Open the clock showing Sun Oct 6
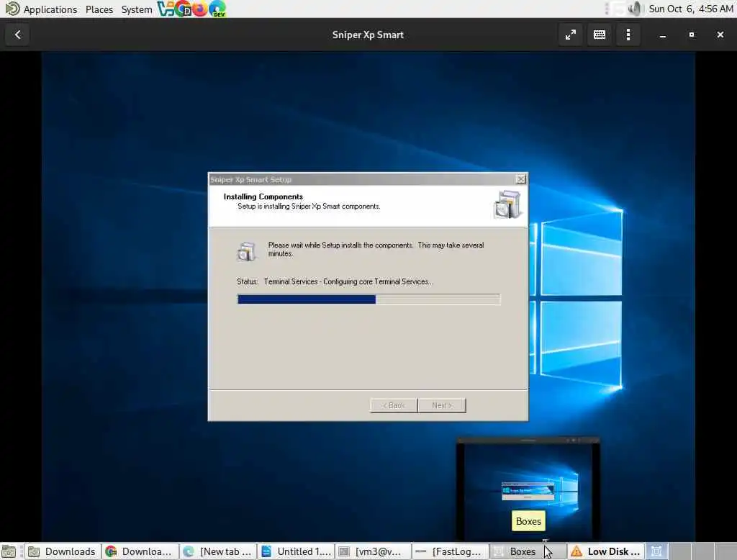This screenshot has width=737, height=560. [x=690, y=9]
